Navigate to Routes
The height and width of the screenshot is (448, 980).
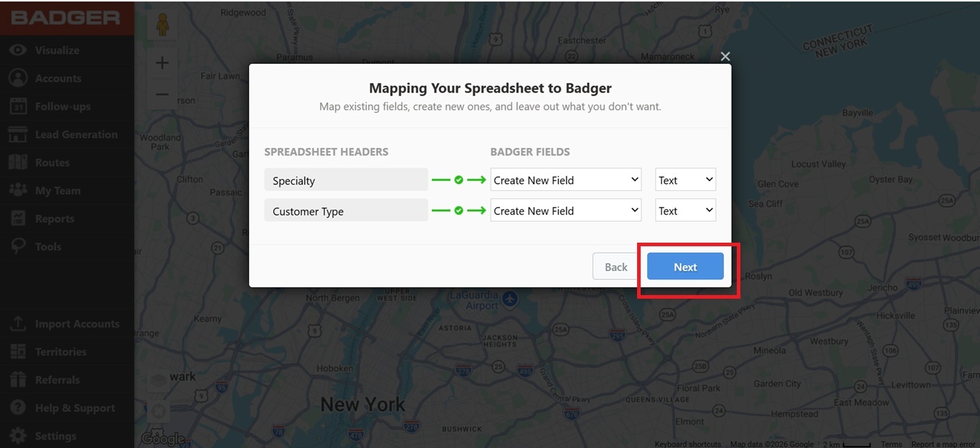click(x=52, y=162)
